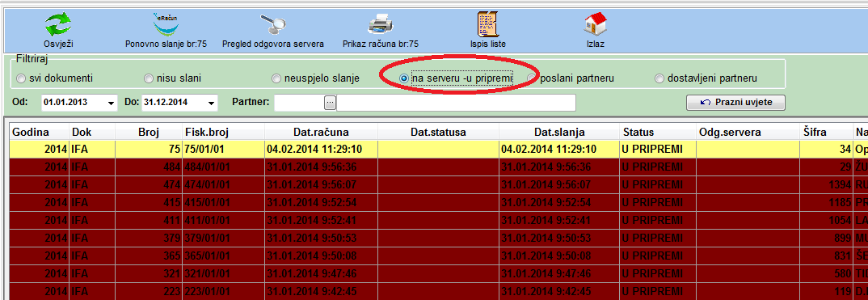Click the Broj column header
Image resolution: width=868 pixels, height=300 pixels.
[149, 133]
